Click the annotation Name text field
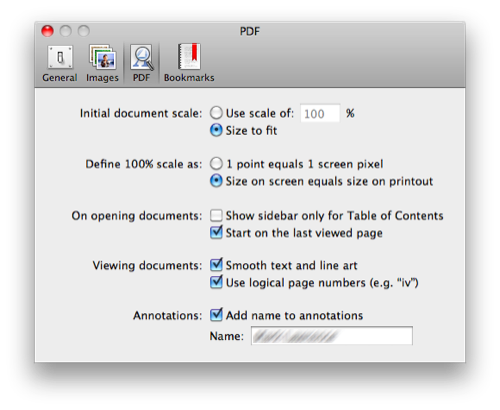Screen dimensions: 500x410 tap(332, 336)
